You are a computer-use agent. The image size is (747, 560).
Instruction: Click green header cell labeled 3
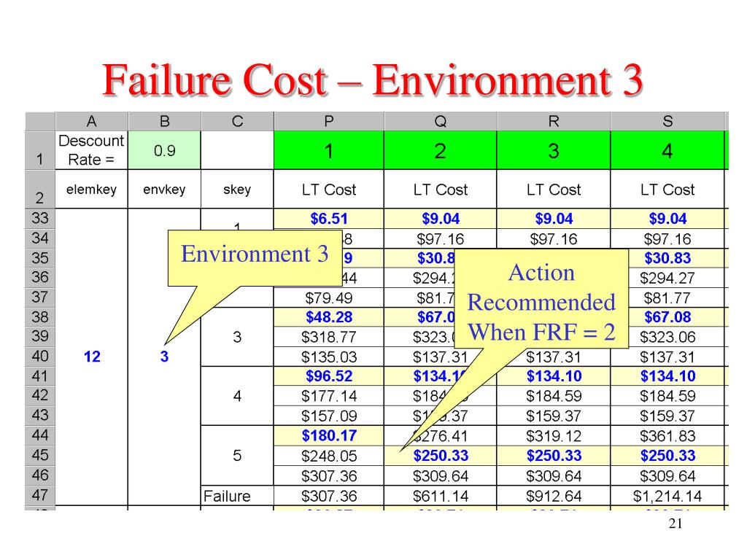(x=554, y=150)
